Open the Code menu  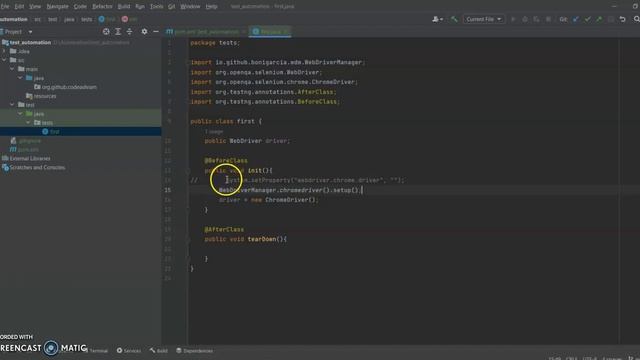tap(80, 7)
